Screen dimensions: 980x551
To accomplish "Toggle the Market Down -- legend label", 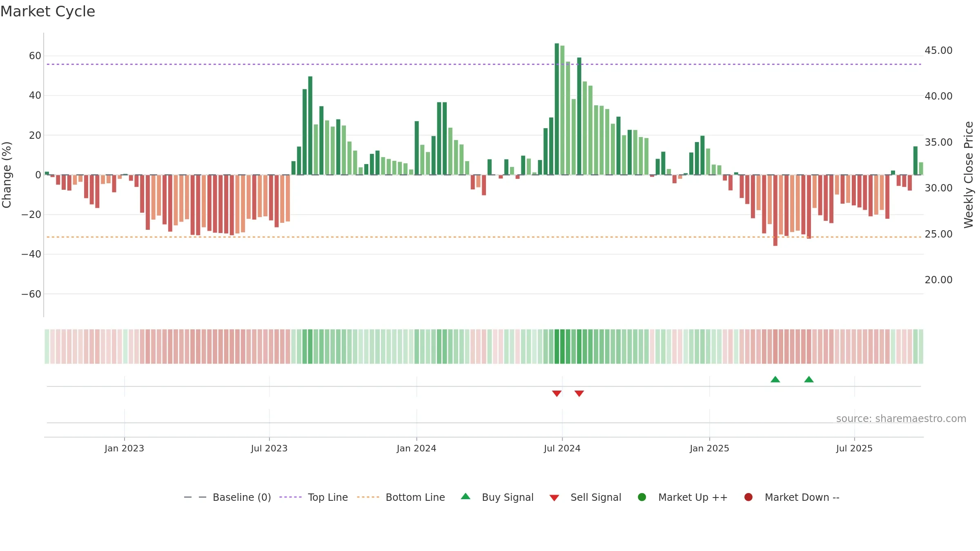I will (x=802, y=497).
